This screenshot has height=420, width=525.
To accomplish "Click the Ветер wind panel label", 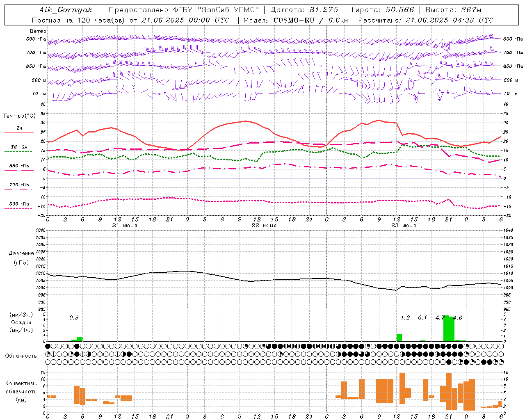I will [x=38, y=31].
